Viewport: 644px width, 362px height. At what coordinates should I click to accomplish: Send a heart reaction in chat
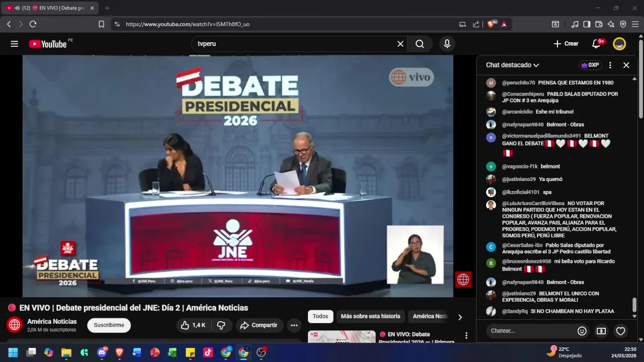point(621,331)
